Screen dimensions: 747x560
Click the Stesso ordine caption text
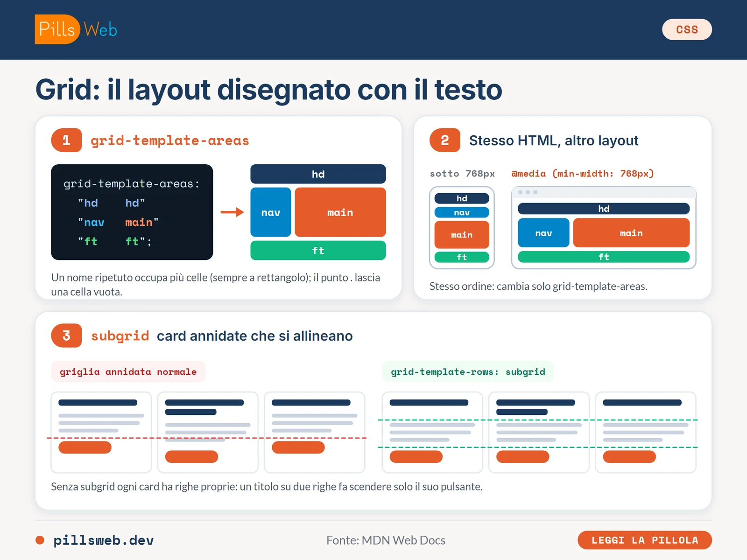[x=538, y=286]
